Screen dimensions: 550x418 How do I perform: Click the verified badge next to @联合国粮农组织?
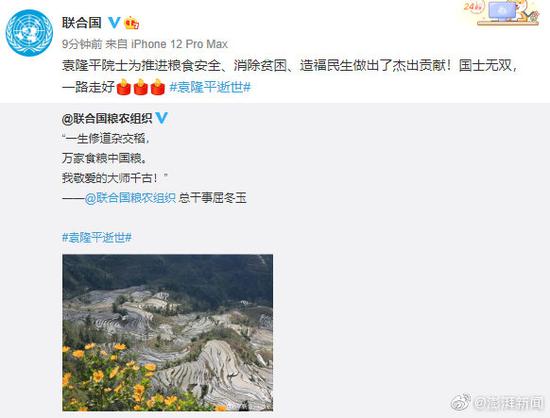tap(161, 118)
